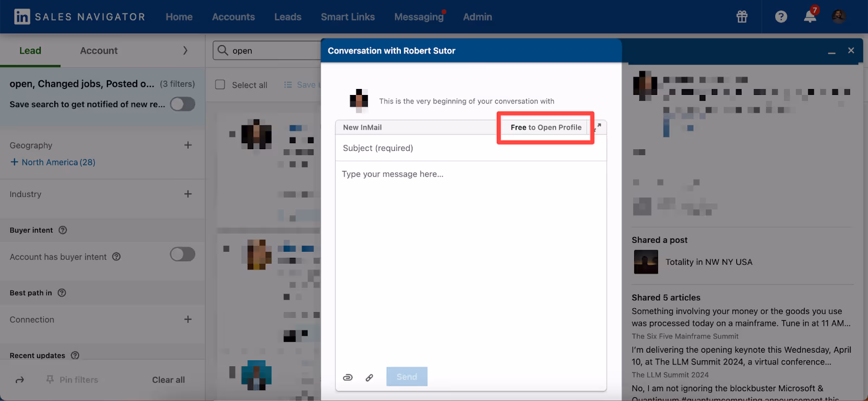Viewport: 868px width, 401px height.
Task: Click the attachment paperclip icon
Action: coord(348,377)
